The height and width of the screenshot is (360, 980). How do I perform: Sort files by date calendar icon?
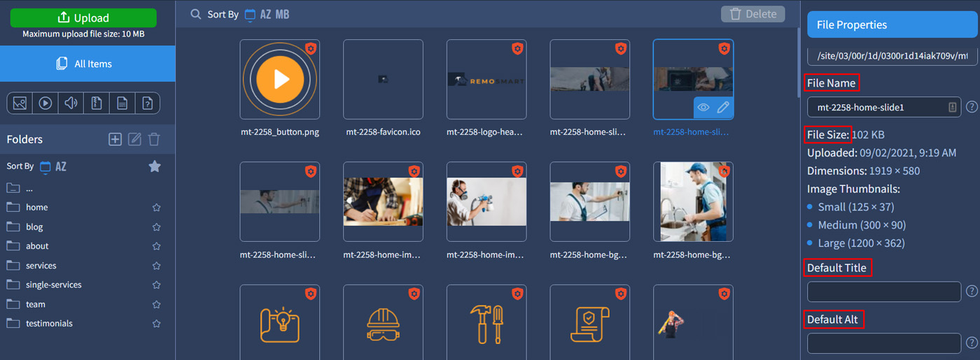click(250, 14)
